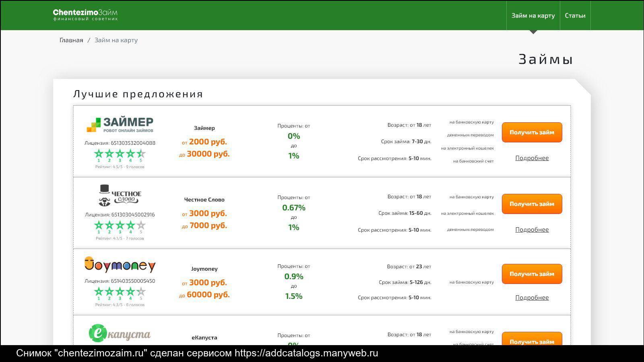
Task: Click 'Срок займа: 15-60 дн.'
Action: pos(405,213)
